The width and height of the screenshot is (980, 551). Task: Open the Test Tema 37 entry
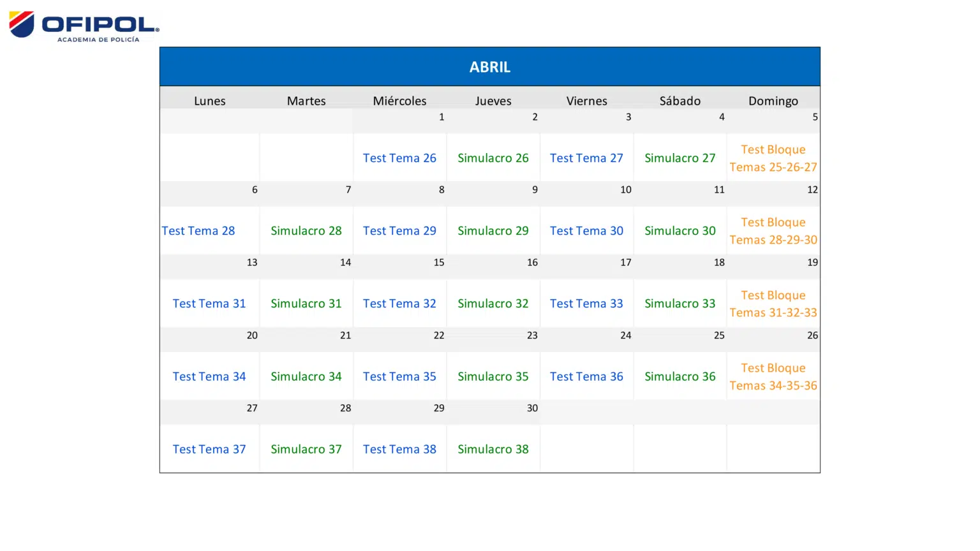click(x=209, y=449)
